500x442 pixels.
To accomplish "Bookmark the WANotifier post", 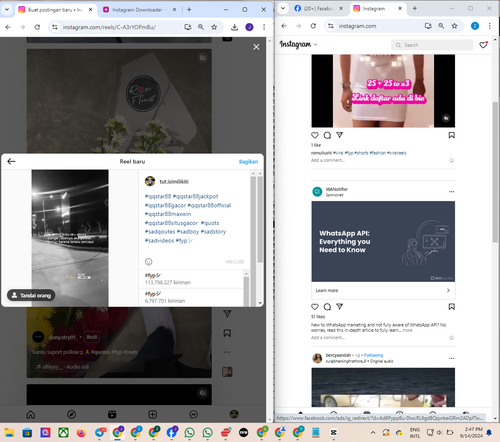I will [451, 307].
